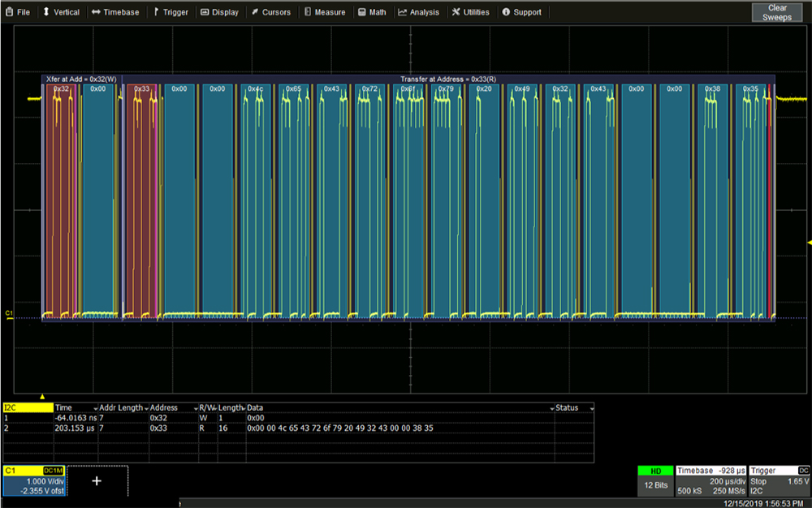Open the File menu
The image size is (812, 508).
click(18, 12)
